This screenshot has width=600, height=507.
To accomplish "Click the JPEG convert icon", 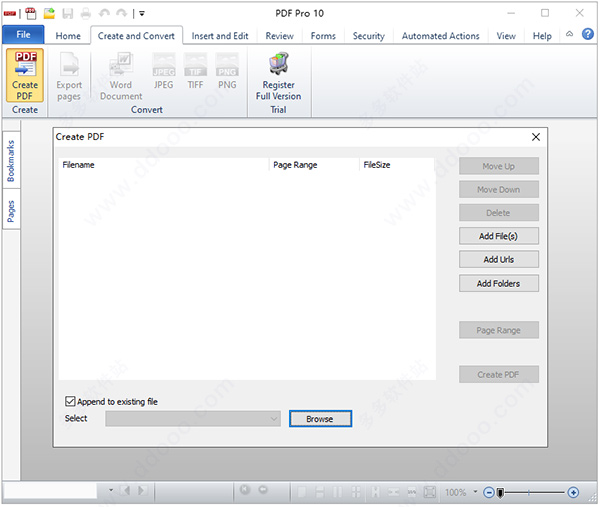I will point(164,64).
